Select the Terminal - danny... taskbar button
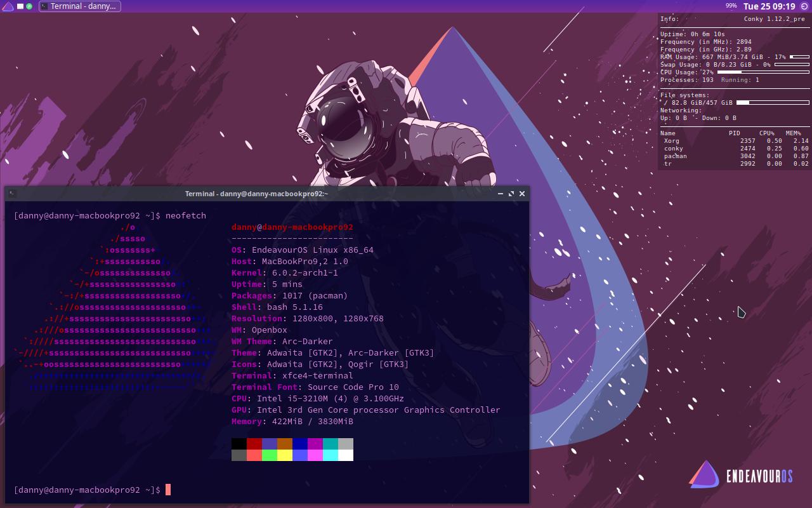The height and width of the screenshot is (508, 812). [x=79, y=6]
